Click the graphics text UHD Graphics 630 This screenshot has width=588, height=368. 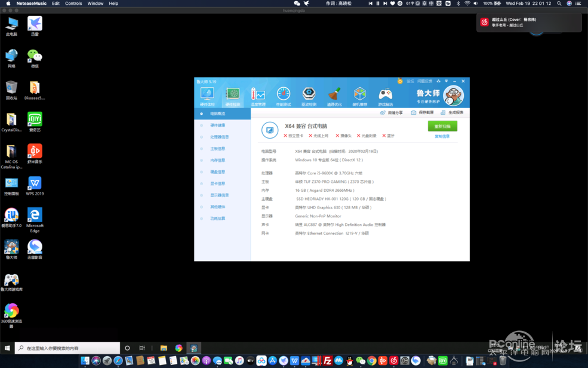(333, 207)
